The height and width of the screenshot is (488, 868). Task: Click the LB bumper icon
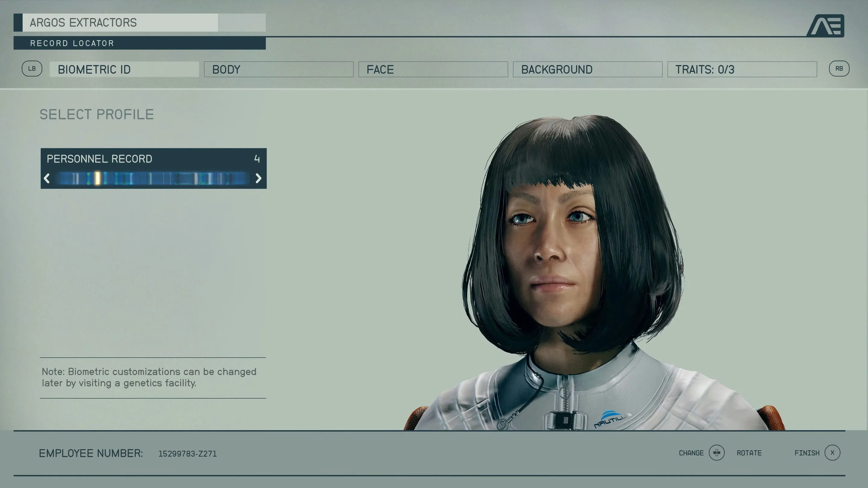(32, 69)
